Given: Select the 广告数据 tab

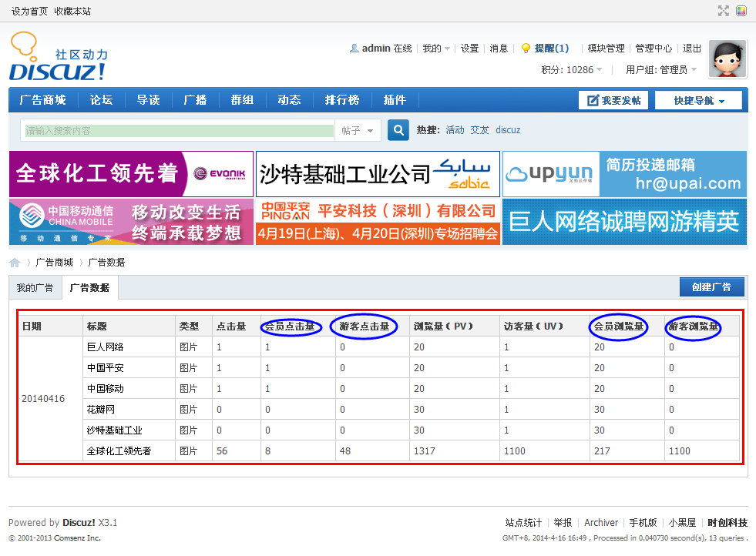Looking at the screenshot, I should click(89, 288).
